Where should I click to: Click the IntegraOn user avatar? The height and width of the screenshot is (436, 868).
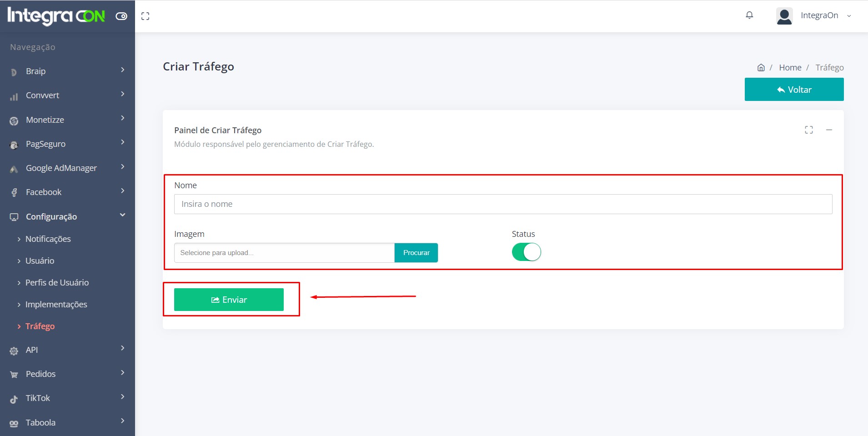pyautogui.click(x=784, y=16)
